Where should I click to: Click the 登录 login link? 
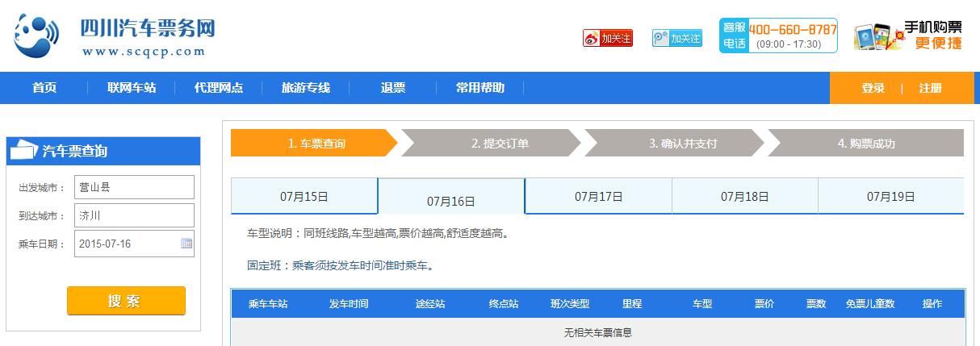click(x=873, y=89)
